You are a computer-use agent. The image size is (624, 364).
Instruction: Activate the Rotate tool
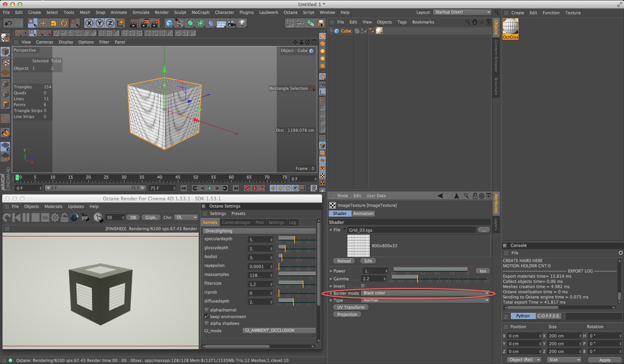[x=64, y=23]
